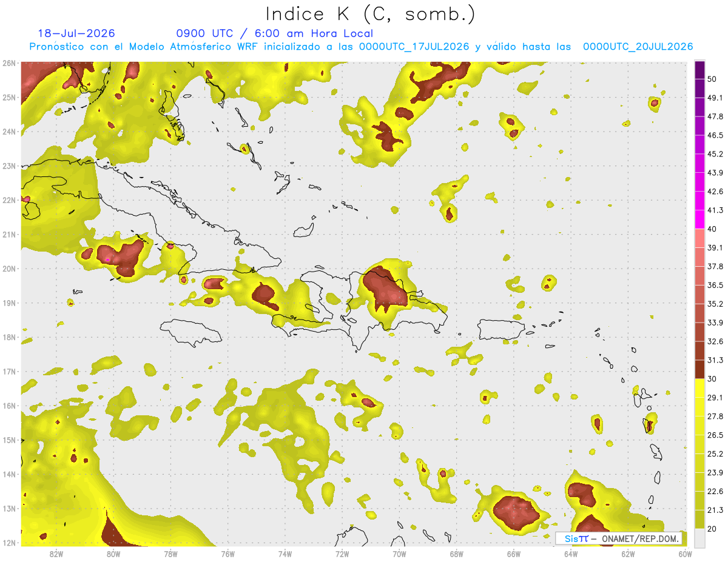Click the 80W longitude axis label
This screenshot has height=562, width=728.
tap(113, 554)
